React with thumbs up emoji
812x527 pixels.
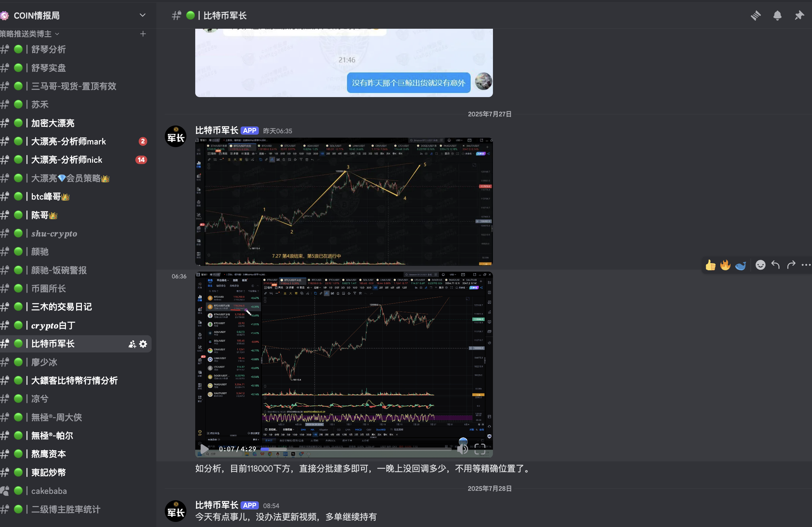coord(710,265)
